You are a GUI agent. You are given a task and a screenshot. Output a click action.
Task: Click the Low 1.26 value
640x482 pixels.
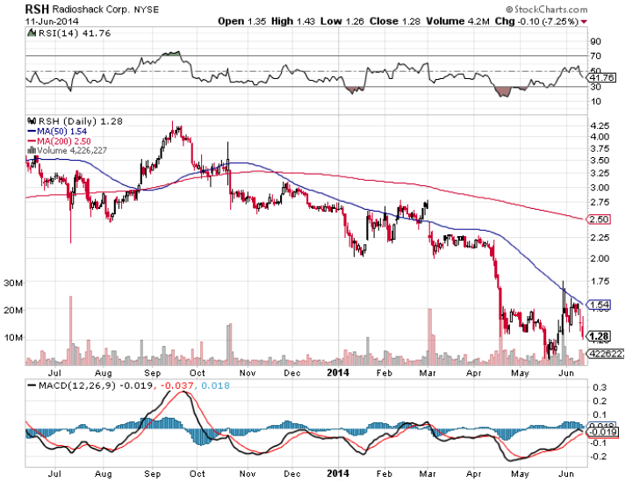pyautogui.click(x=342, y=21)
